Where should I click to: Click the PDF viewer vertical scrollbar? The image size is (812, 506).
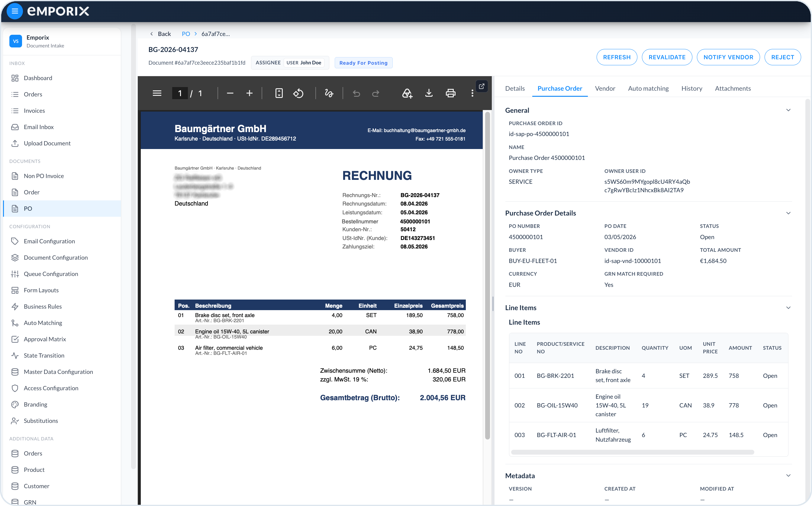point(487,275)
